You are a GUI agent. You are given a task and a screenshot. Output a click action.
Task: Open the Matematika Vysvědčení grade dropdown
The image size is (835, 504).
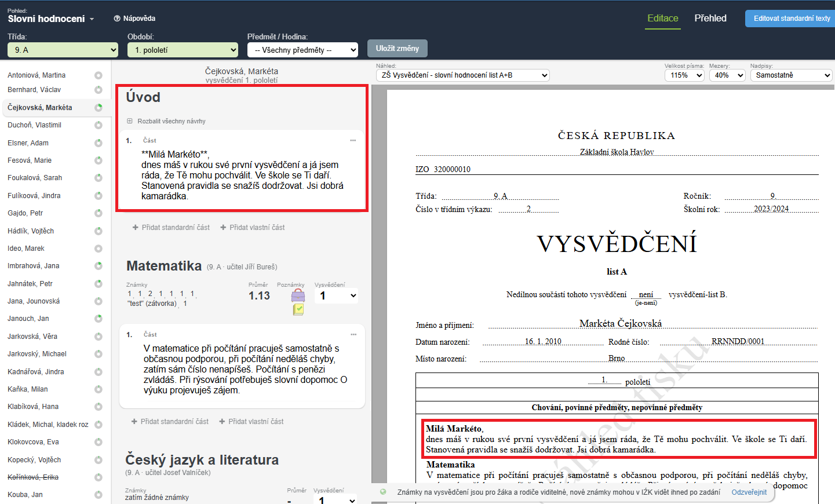pyautogui.click(x=336, y=296)
